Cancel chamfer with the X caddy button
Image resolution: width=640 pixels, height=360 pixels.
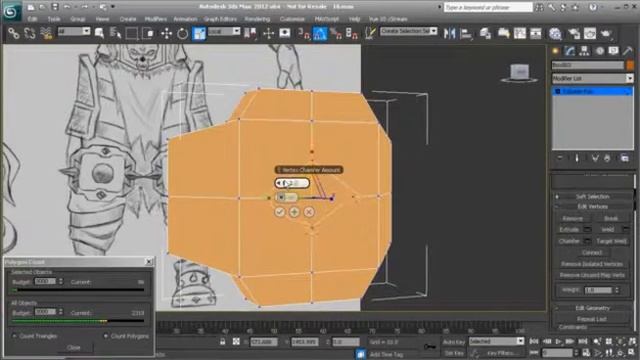tap(309, 212)
